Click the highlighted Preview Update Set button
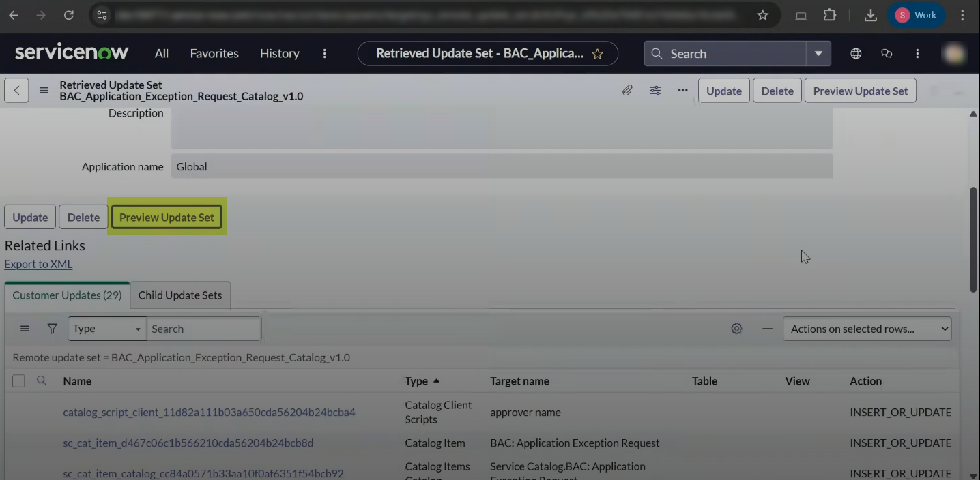The width and height of the screenshot is (980, 480). [167, 217]
